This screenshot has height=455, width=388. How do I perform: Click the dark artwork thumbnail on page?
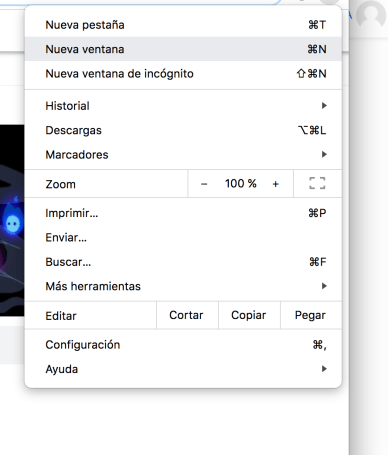pyautogui.click(x=12, y=220)
